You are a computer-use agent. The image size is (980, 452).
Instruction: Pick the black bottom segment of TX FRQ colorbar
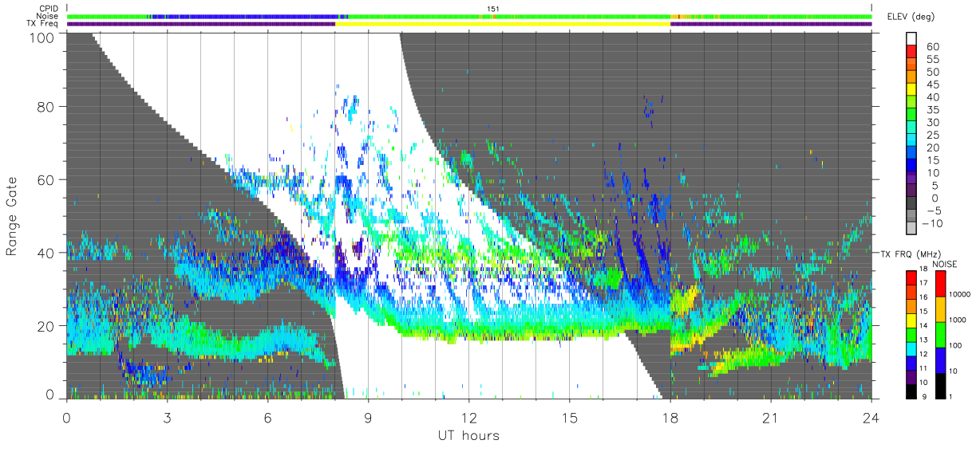coord(911,390)
